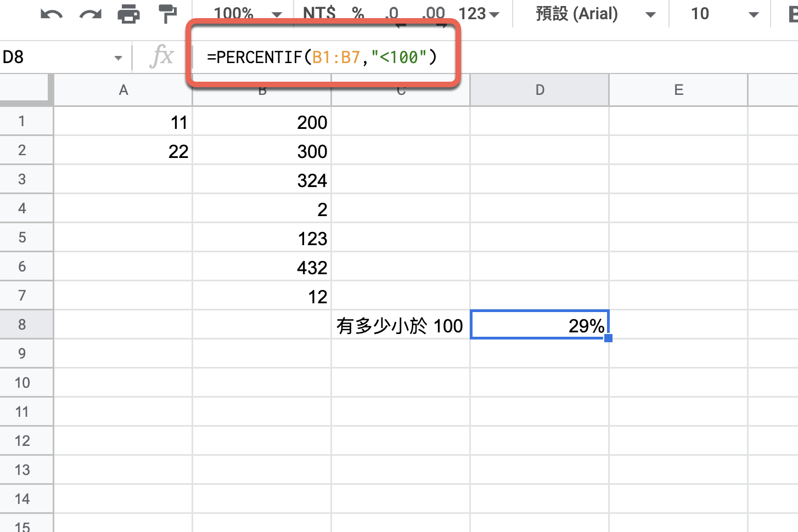Screen dimensions: 798x532
Task: Apply currency format with NT$ icon
Action: 319,14
